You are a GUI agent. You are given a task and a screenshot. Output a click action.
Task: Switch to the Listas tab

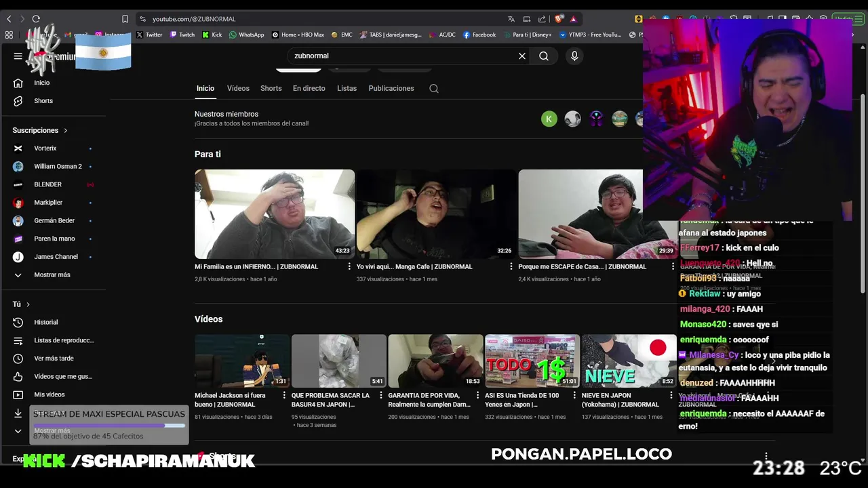point(347,89)
